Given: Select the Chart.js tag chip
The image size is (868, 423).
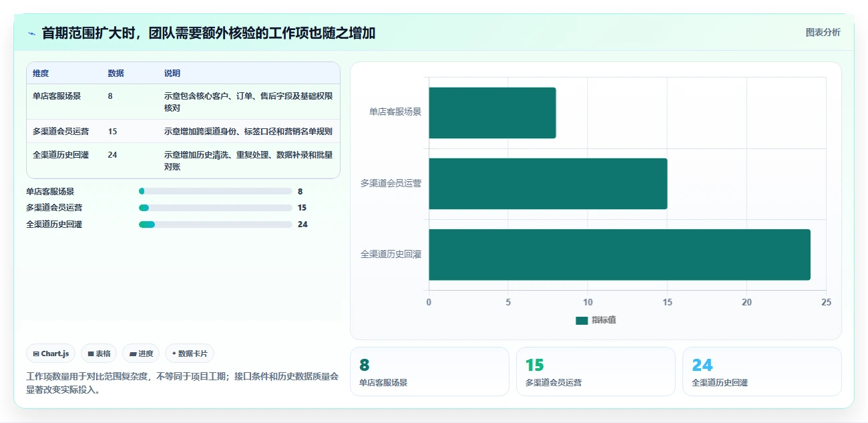Looking at the screenshot, I should [51, 354].
